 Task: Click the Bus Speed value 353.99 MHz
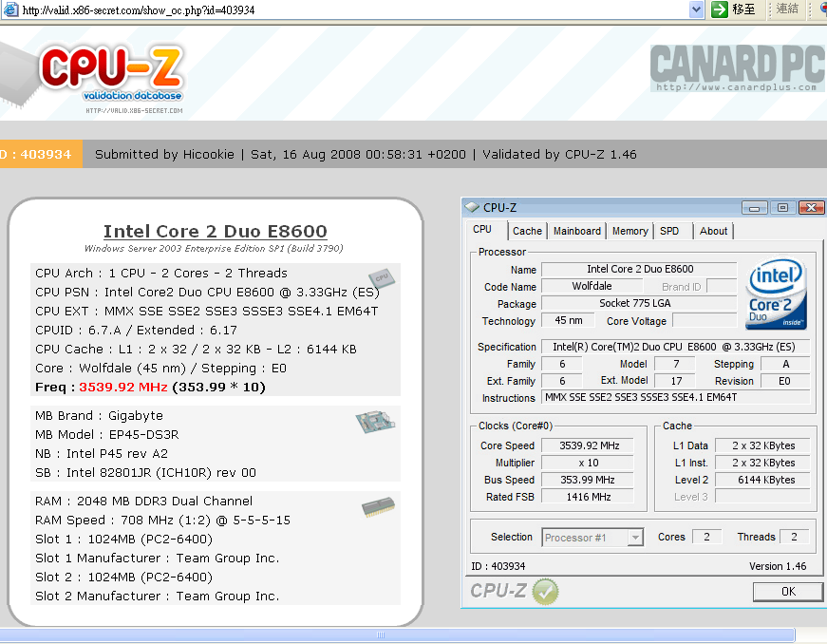click(588, 480)
